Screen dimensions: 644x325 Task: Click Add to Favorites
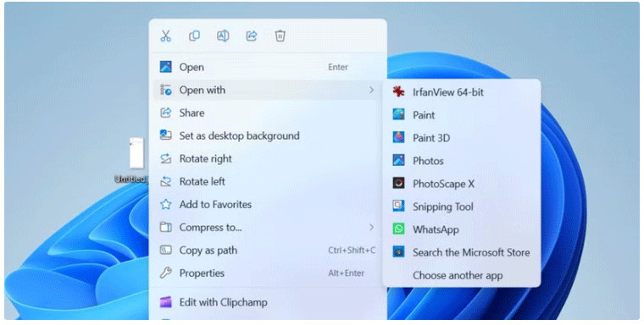coord(265,204)
